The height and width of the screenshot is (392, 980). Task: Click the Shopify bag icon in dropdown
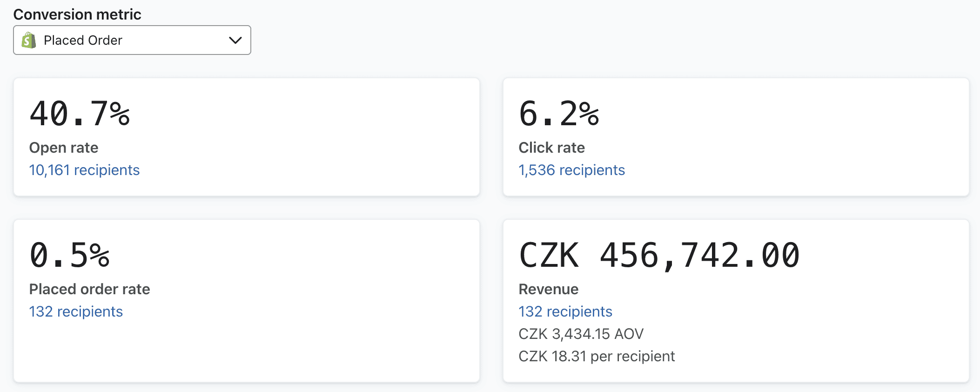pyautogui.click(x=29, y=41)
